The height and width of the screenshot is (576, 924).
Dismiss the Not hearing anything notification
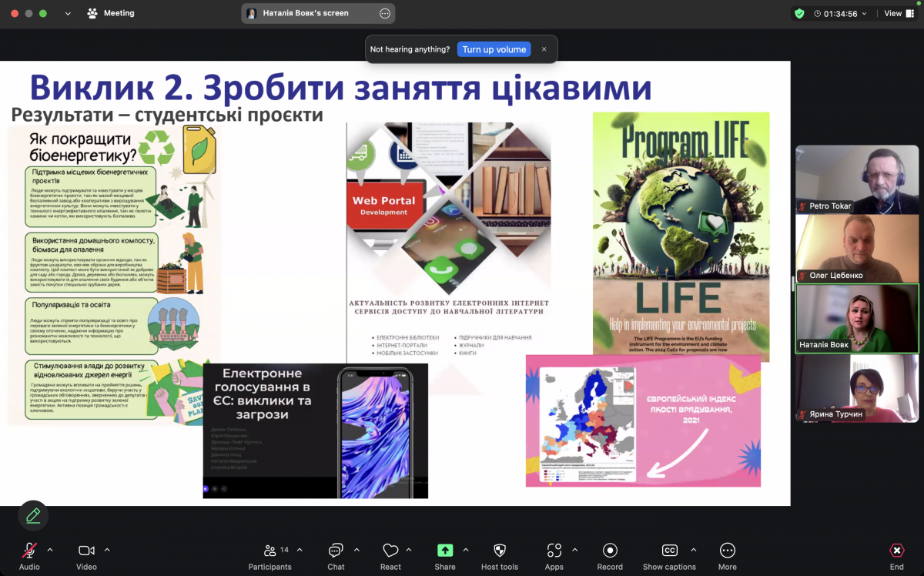[544, 49]
